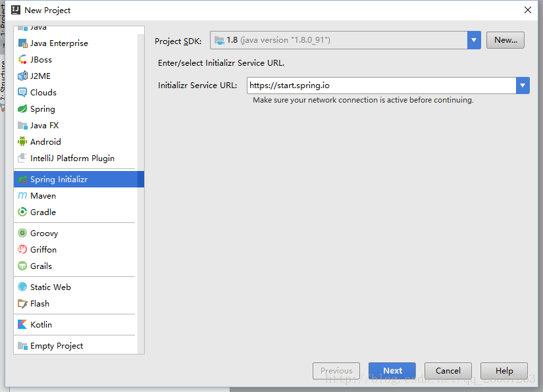
Task: Open the Project SDK dropdown arrow
Action: point(474,40)
